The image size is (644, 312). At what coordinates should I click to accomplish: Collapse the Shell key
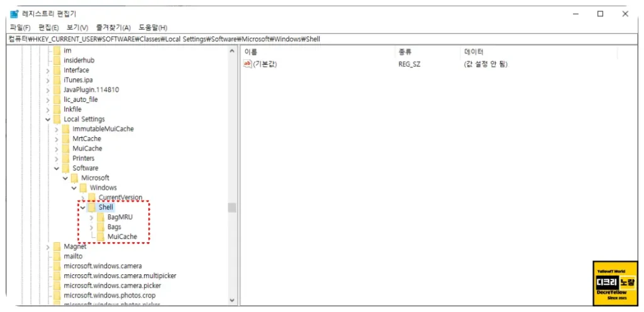point(82,208)
